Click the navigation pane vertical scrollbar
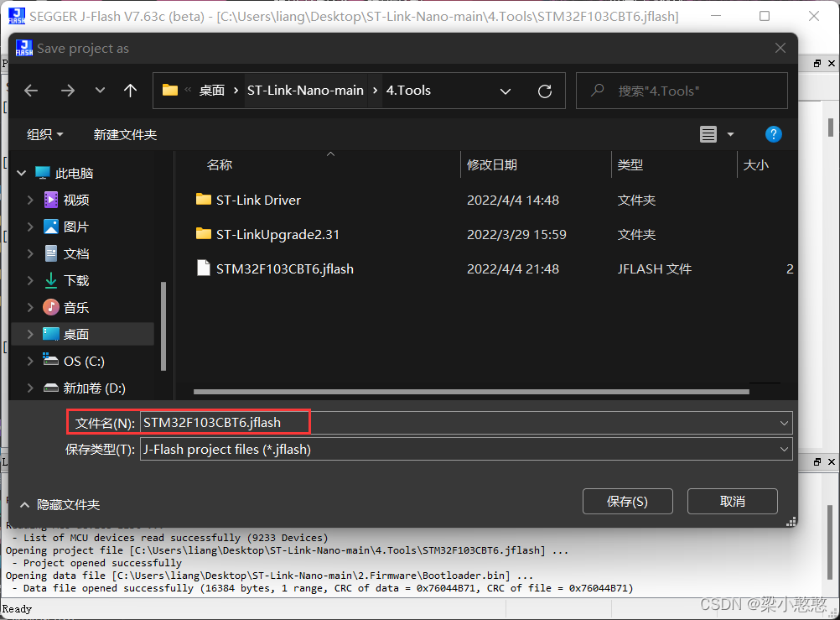Image resolution: width=840 pixels, height=620 pixels. tap(163, 326)
